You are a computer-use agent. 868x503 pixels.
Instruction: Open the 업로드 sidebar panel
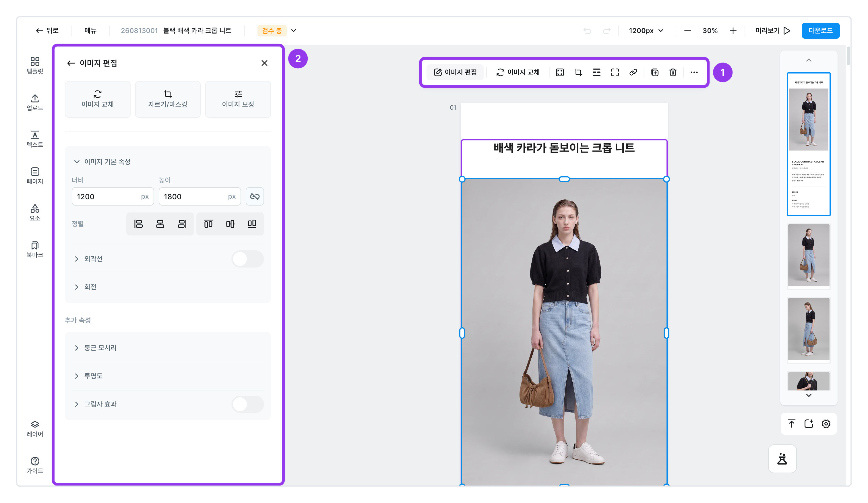(x=35, y=102)
